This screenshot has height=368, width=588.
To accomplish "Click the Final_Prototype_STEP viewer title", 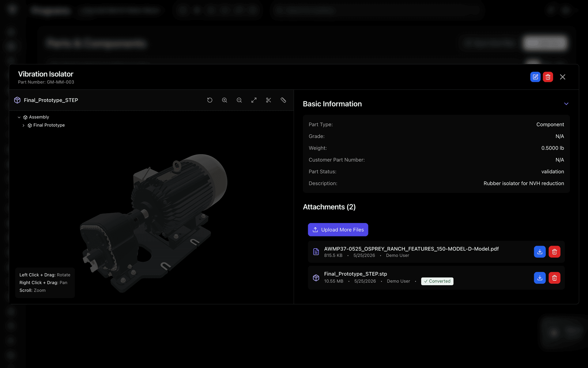I will 51,100.
